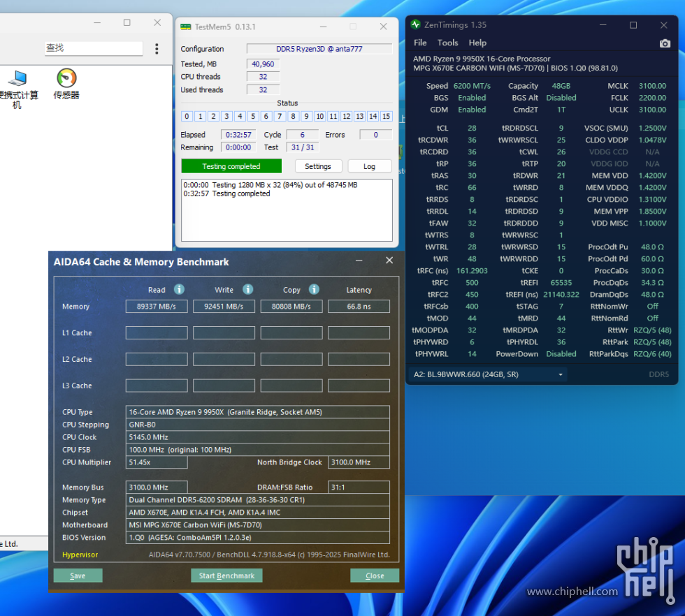Click the 查找 search field
The width and height of the screenshot is (685, 616).
[94, 48]
